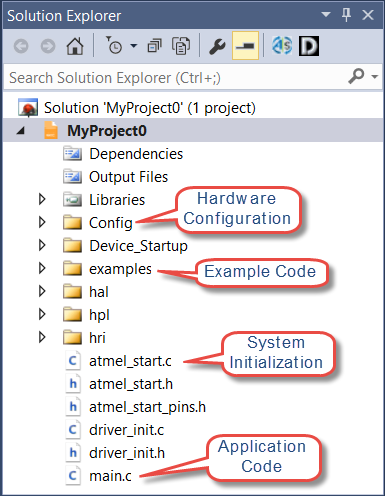Viewport: 385px width, 496px height.
Task: Select the Config folder label
Action: [x=111, y=223]
